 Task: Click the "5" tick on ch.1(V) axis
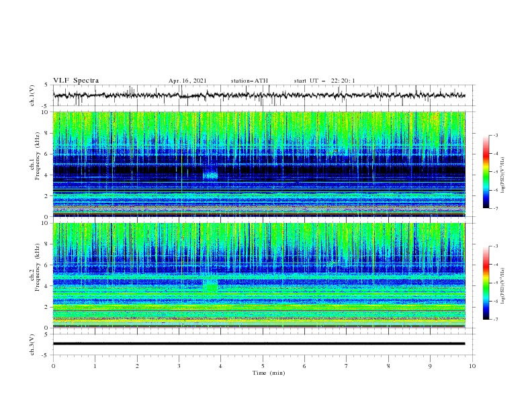[46, 85]
